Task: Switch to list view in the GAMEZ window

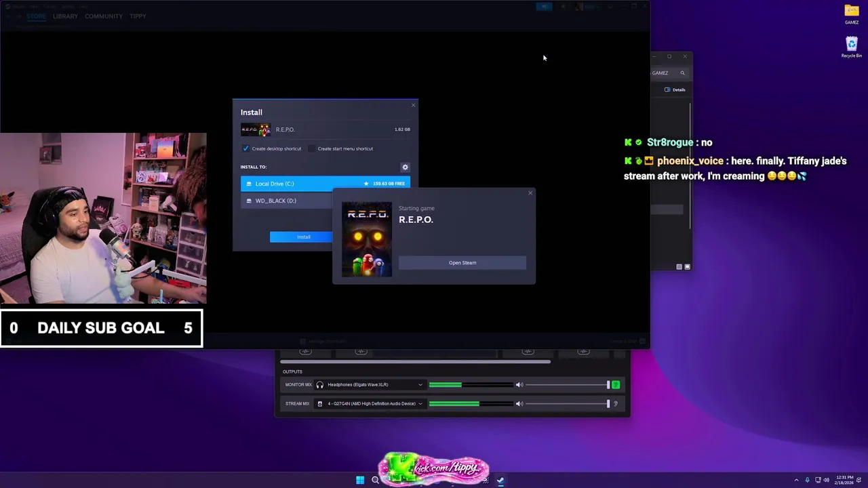Action: click(679, 267)
